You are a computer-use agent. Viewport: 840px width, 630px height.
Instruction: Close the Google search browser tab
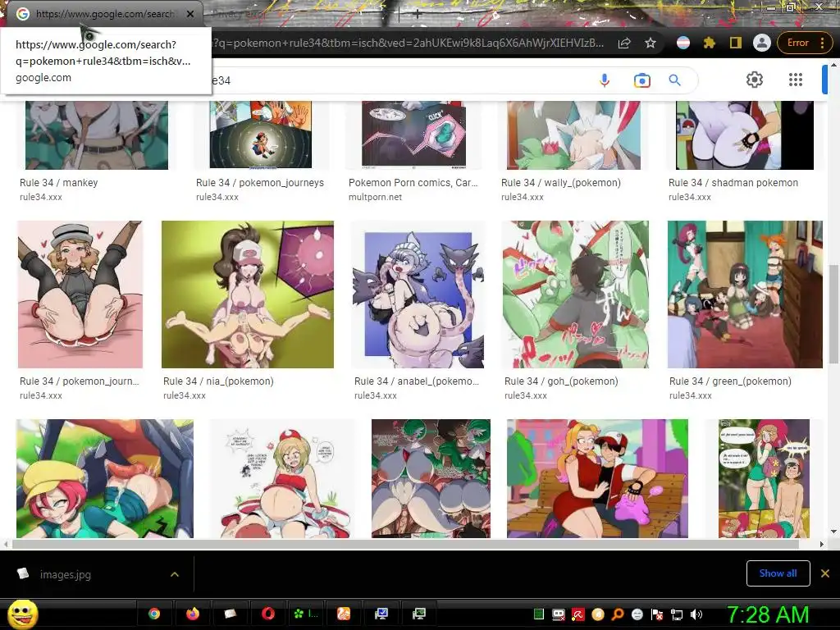[x=190, y=14]
